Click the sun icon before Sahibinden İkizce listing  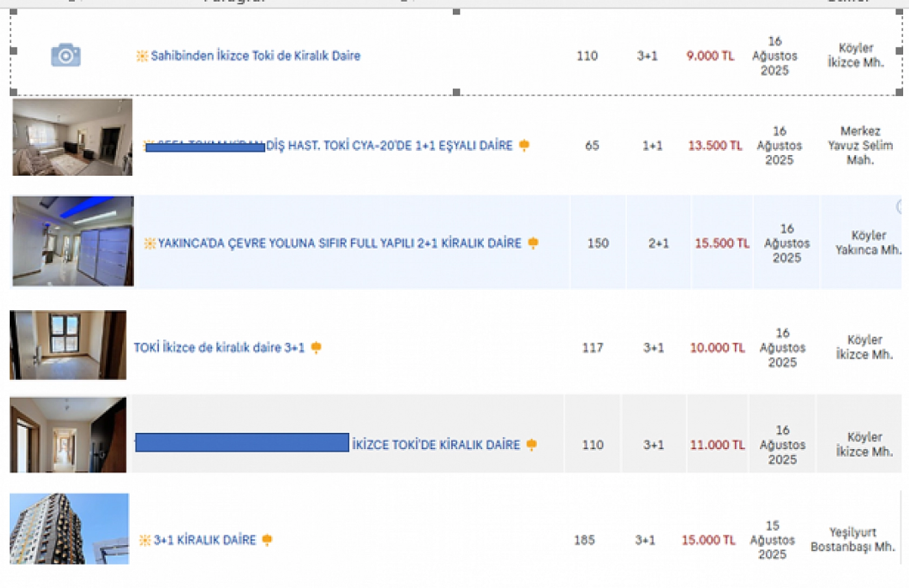coord(142,56)
